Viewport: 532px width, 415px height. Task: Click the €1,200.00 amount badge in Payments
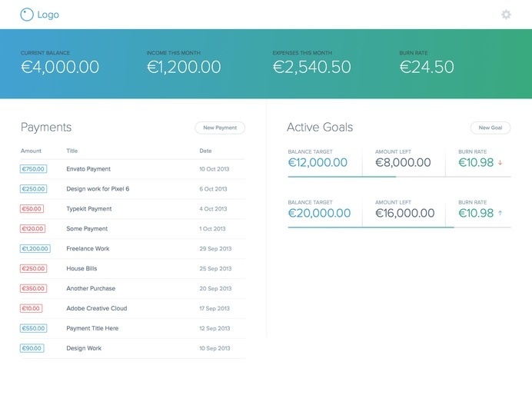(35, 248)
